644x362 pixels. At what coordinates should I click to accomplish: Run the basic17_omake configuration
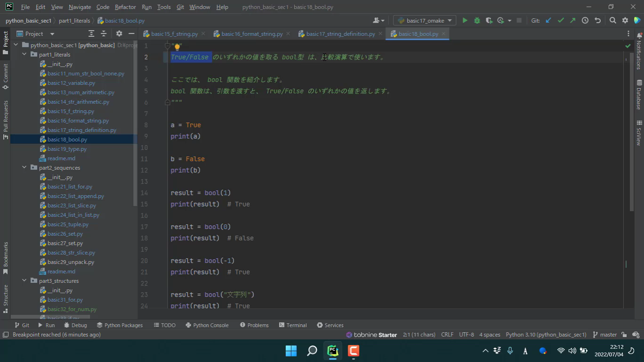click(x=465, y=20)
